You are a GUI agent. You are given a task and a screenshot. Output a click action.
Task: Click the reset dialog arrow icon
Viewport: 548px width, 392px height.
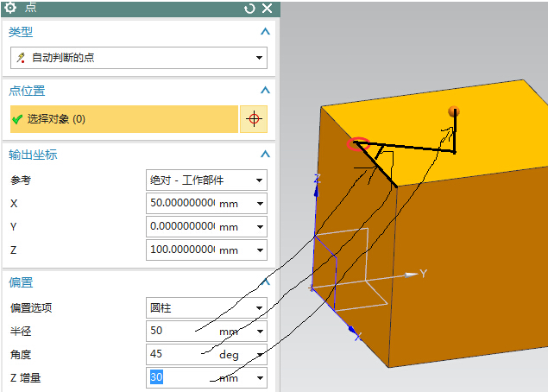point(250,8)
